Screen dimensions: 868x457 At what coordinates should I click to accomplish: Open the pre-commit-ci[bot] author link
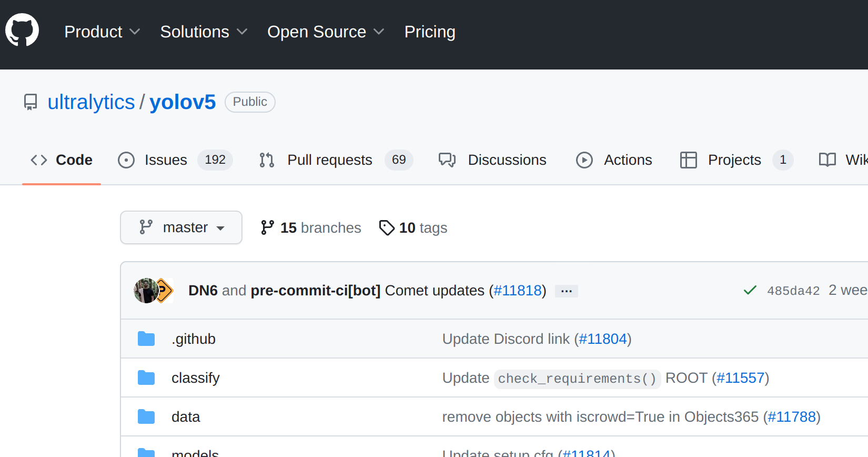(316, 291)
